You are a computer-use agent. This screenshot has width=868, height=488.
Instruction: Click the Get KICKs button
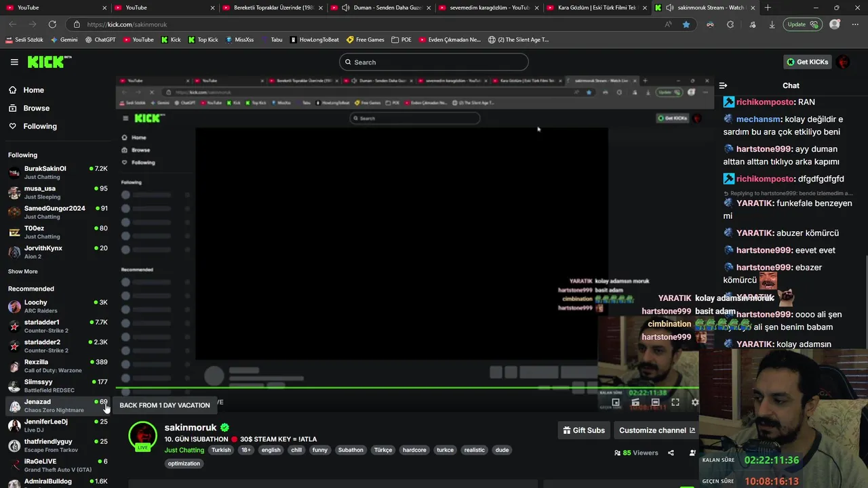807,62
